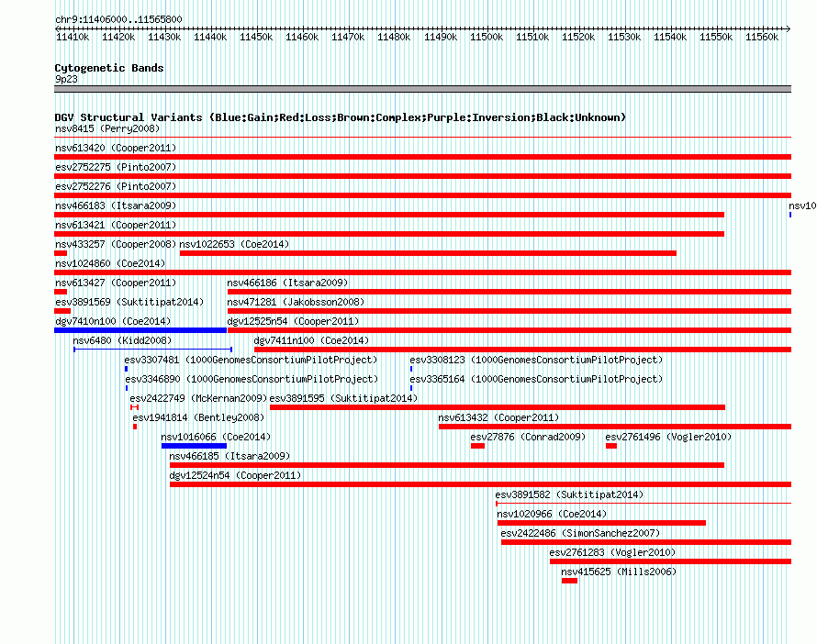Open variant esv3891595 (Suktitipat2014)
Image resolution: width=817 pixels, height=644 pixels.
[343, 398]
